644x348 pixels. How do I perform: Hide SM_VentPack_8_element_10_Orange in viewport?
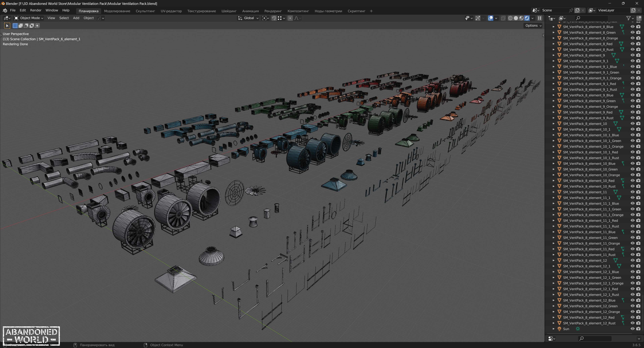(632, 175)
